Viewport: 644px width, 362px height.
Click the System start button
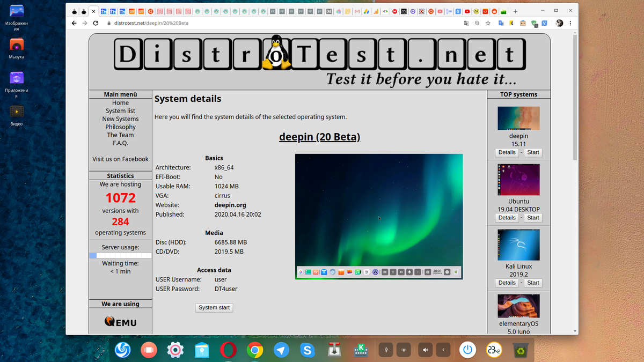tap(214, 307)
